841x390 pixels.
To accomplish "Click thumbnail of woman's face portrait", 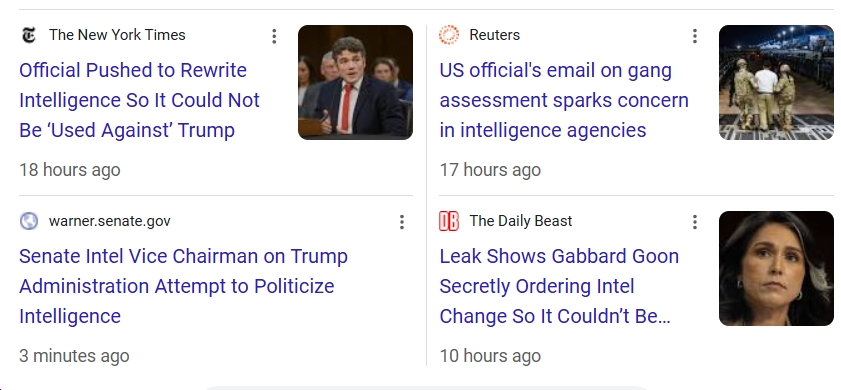I will point(776,268).
